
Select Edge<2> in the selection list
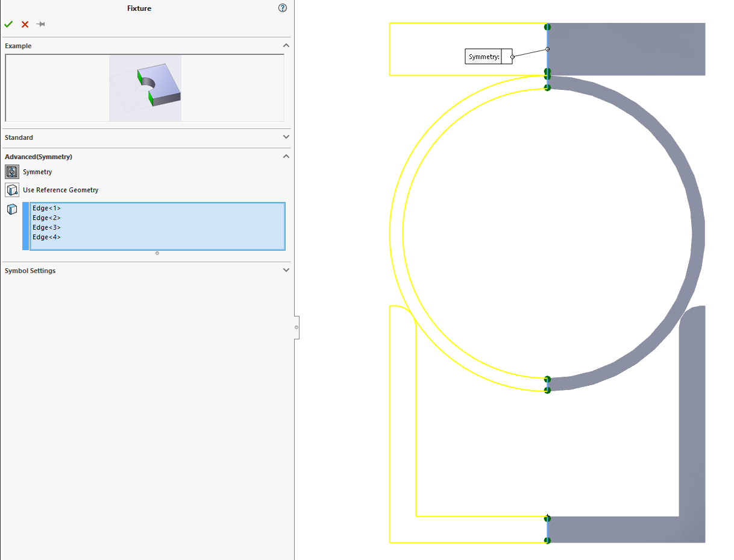click(46, 218)
